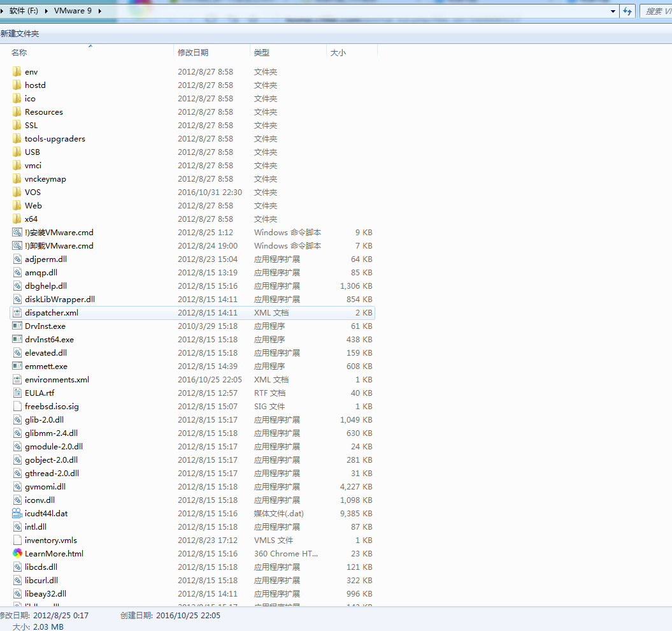Select the gthread-2.0.dll file name
Viewport: 672px width, 631px height.
(52, 473)
